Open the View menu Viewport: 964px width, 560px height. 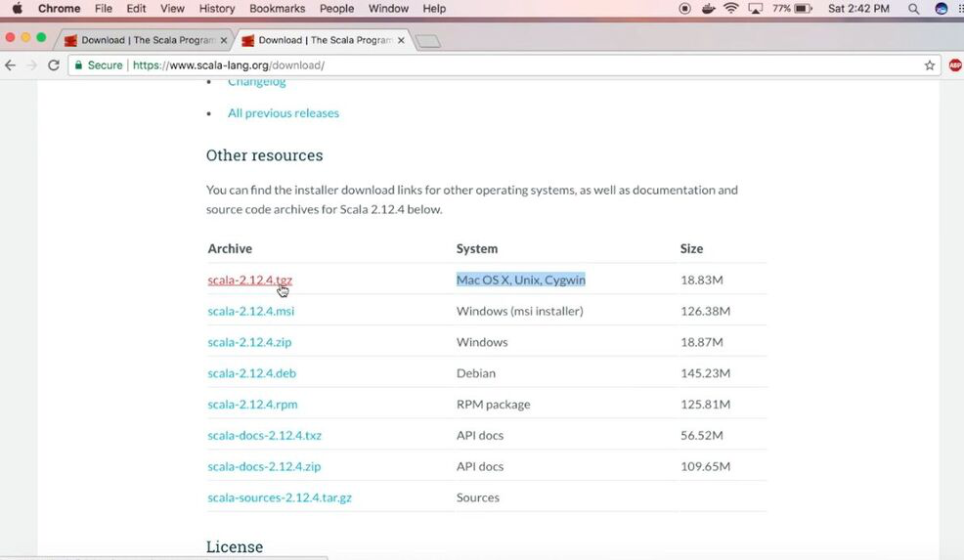tap(172, 9)
